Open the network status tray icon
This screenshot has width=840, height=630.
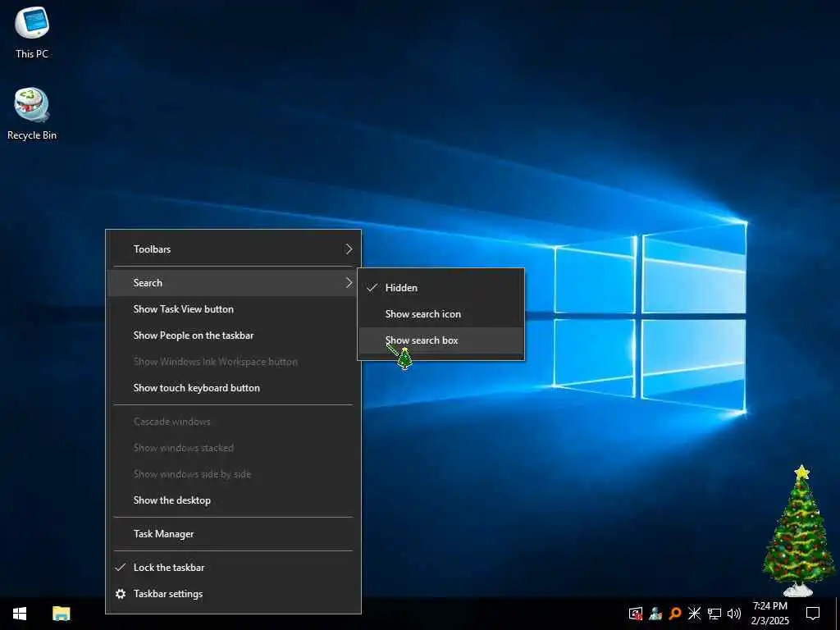[714, 614]
